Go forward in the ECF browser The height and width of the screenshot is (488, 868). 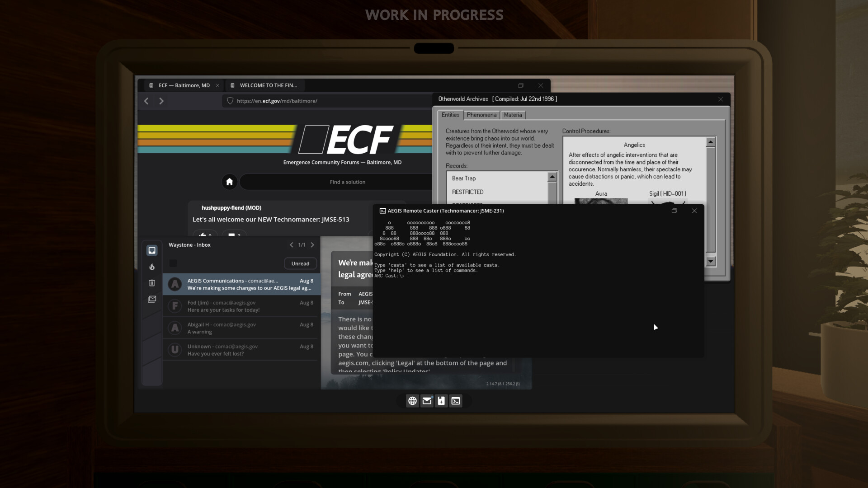point(161,101)
